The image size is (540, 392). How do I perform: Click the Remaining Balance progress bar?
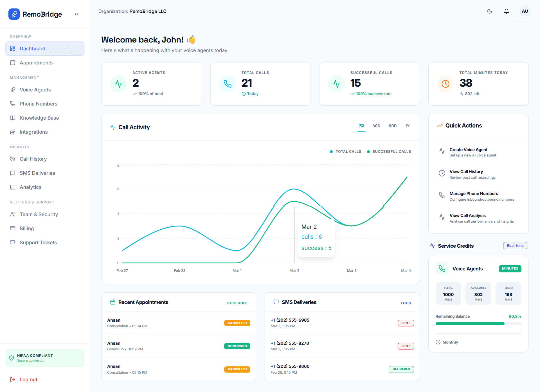pos(478,324)
